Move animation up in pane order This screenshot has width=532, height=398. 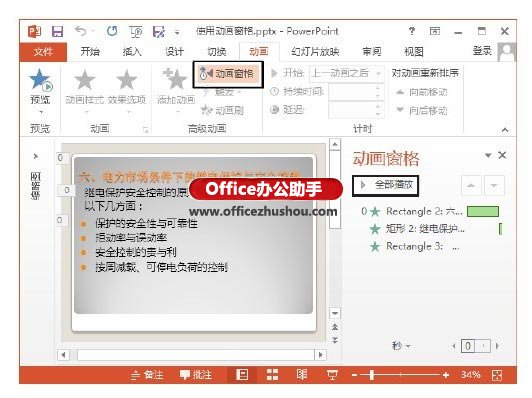pyautogui.click(x=471, y=185)
